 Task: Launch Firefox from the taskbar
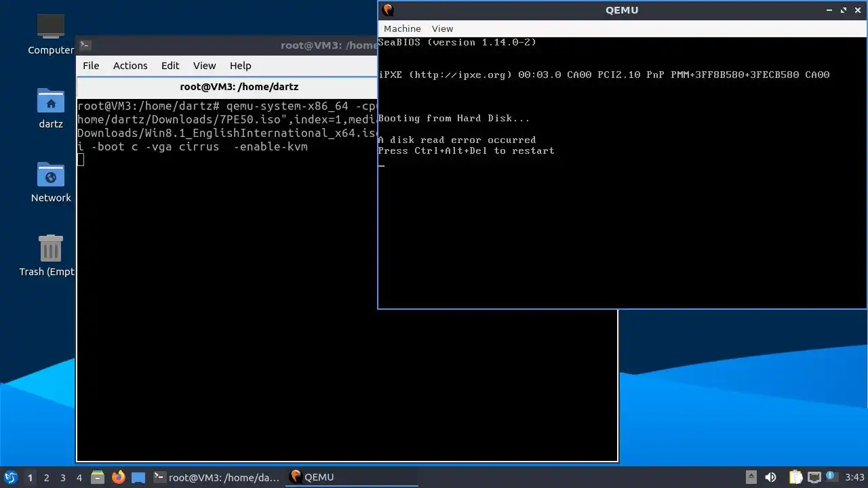[118, 477]
